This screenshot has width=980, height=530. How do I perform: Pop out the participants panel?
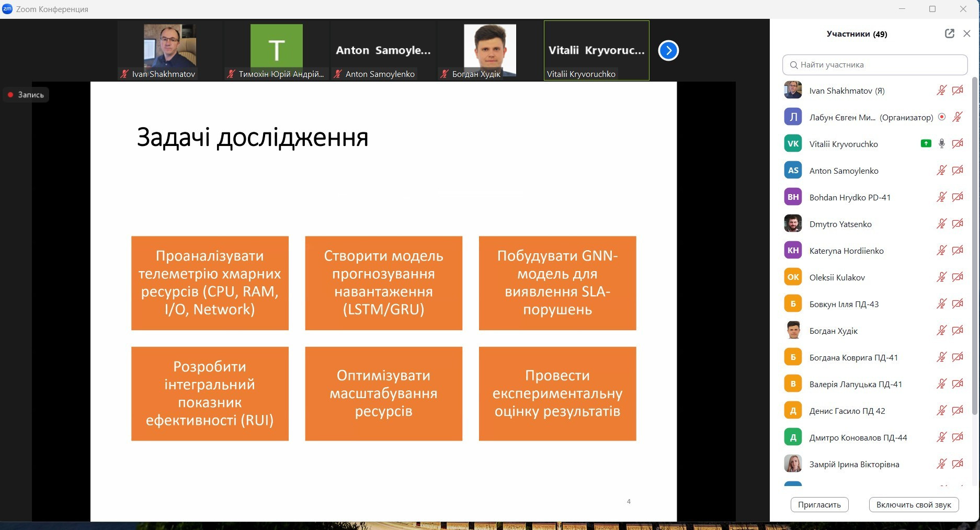[950, 33]
